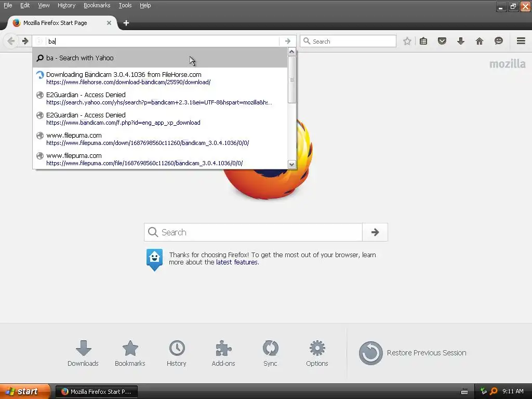The height and width of the screenshot is (399, 532).
Task: Click the start page Search field
Action: click(253, 232)
